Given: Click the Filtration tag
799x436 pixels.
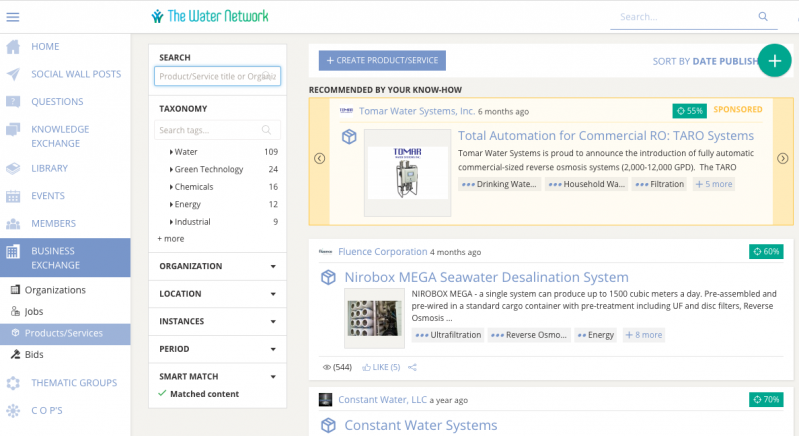Looking at the screenshot, I should click(660, 184).
